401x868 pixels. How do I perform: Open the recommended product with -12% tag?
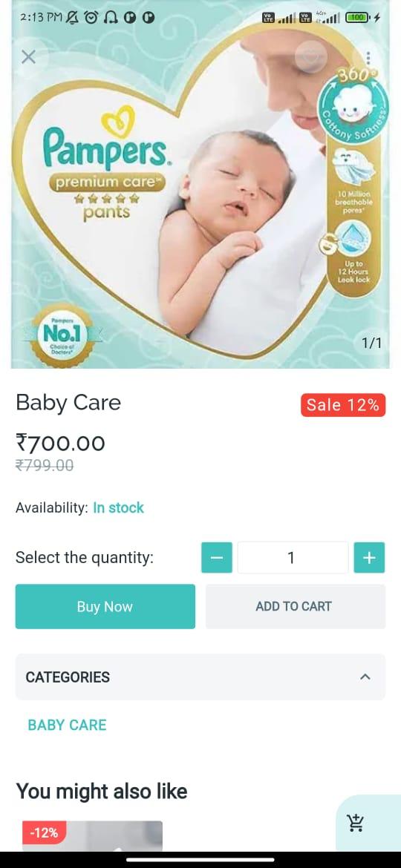(92, 835)
